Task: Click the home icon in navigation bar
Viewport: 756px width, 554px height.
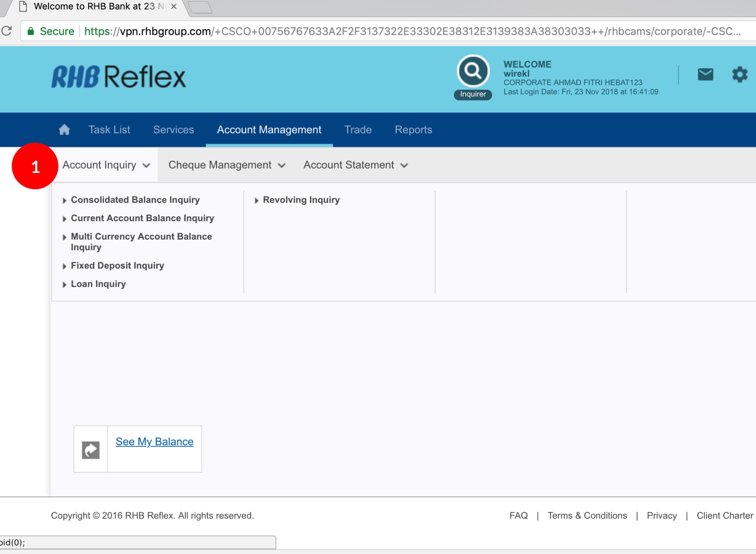Action: [x=64, y=130]
